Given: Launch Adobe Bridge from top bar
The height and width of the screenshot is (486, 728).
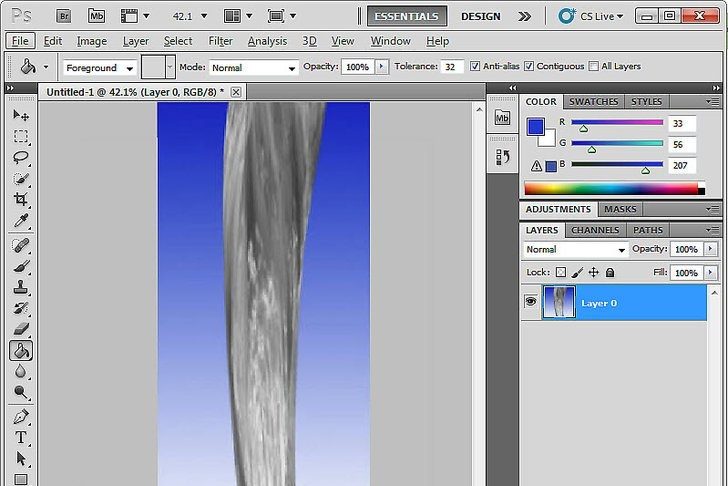Looking at the screenshot, I should [63, 16].
